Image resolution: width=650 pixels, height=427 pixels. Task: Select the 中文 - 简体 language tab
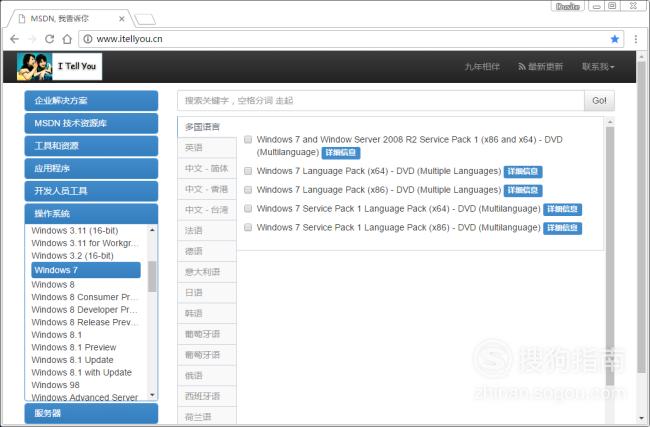point(206,168)
